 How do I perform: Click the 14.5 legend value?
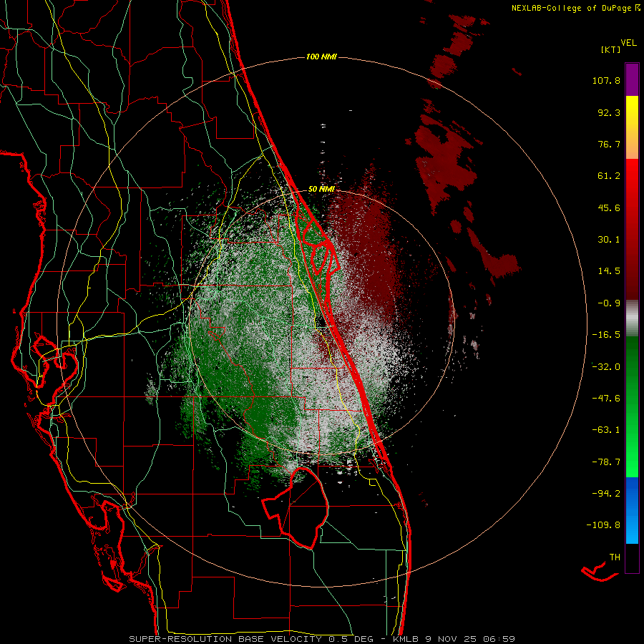coord(609,271)
